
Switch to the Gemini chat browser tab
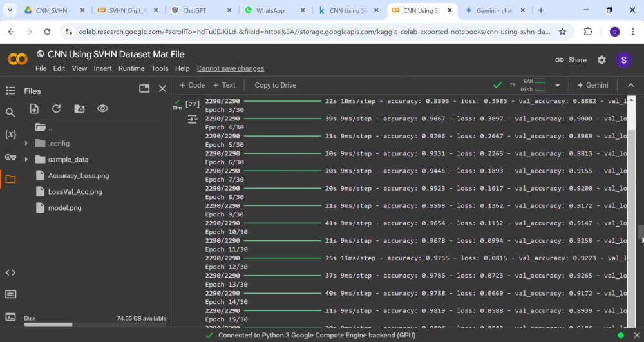coord(495,10)
